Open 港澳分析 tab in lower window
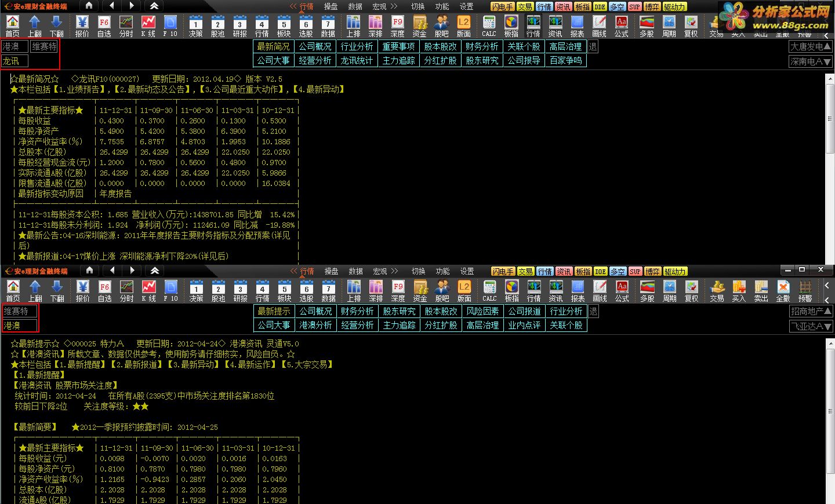This screenshot has height=504, width=835. pos(316,325)
